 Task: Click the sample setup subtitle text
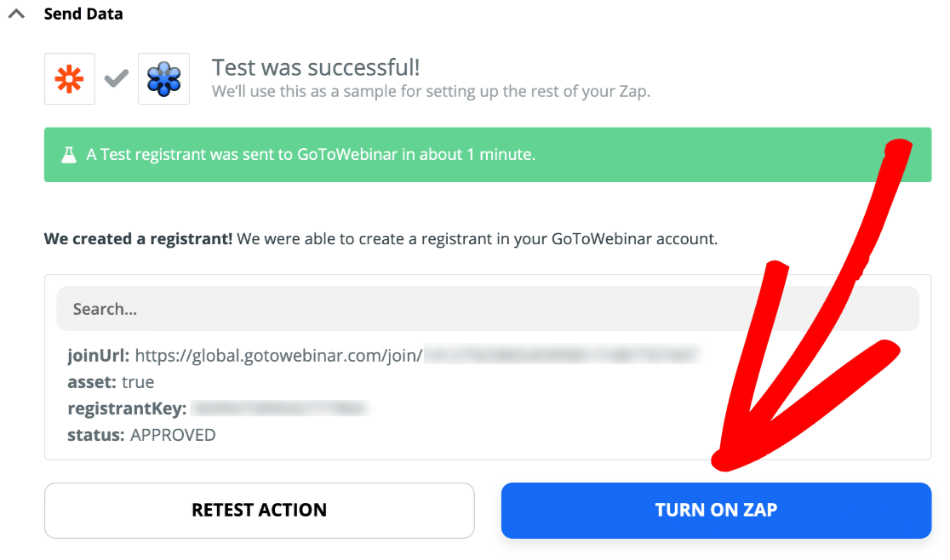tap(431, 91)
